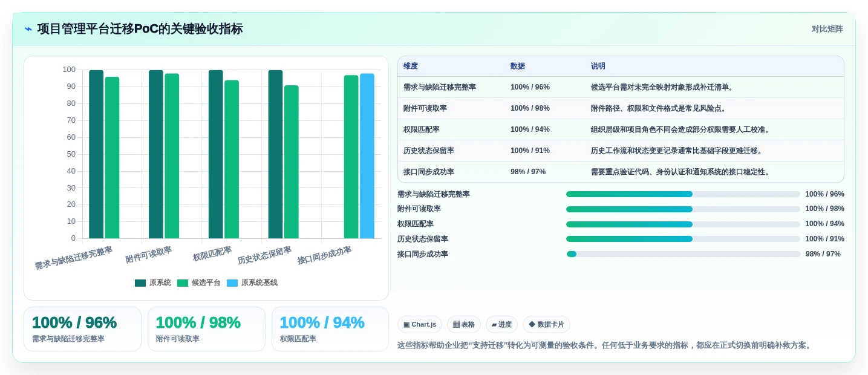
Task: Click the table value 100% / 98%
Action: coord(530,108)
